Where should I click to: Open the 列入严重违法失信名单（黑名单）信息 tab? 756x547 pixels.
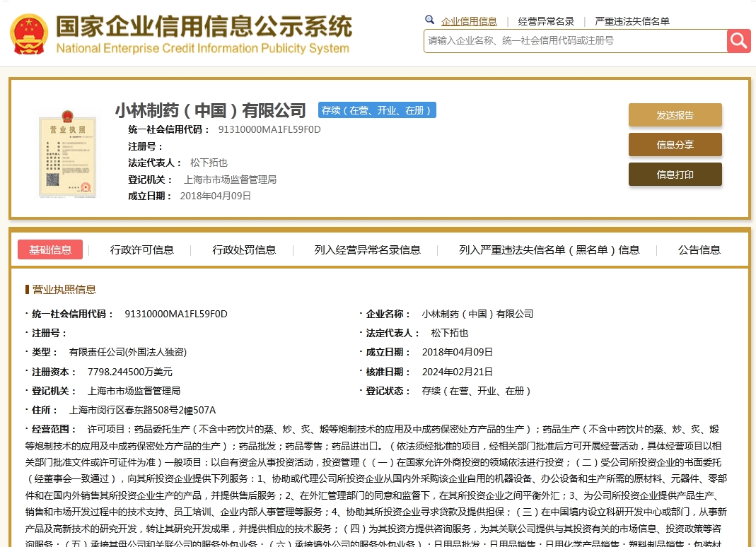(549, 249)
